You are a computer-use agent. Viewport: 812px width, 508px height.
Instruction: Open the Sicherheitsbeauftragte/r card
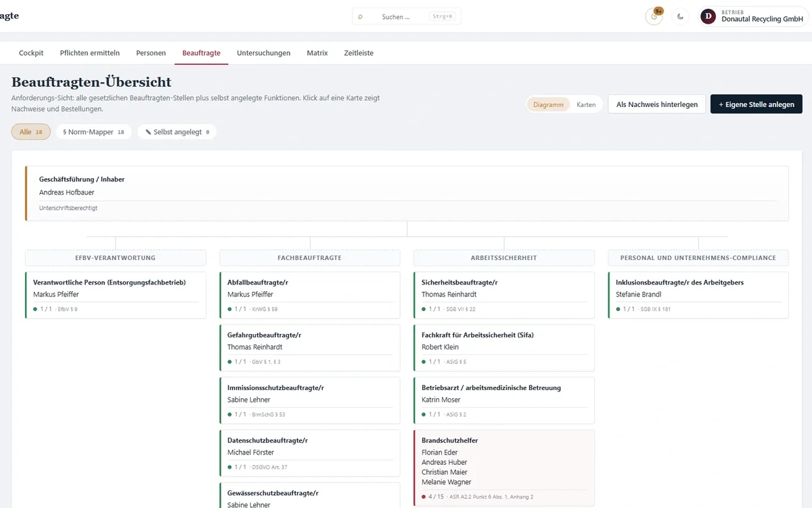[x=504, y=295]
